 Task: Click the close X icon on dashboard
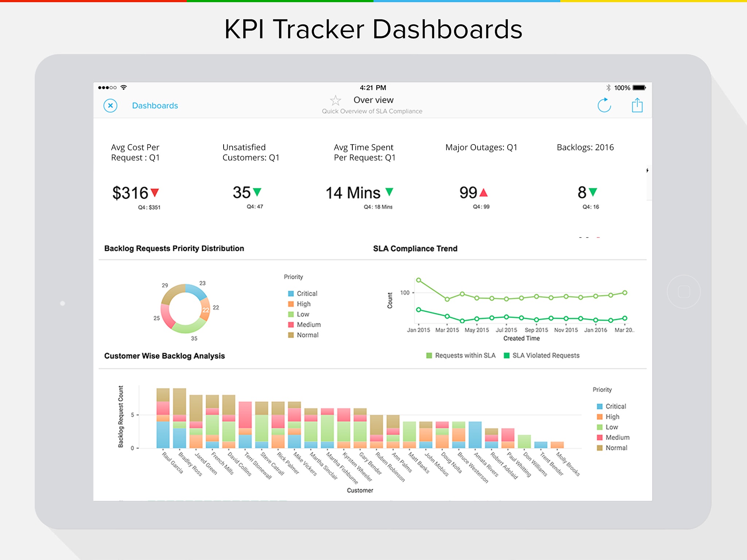(111, 105)
